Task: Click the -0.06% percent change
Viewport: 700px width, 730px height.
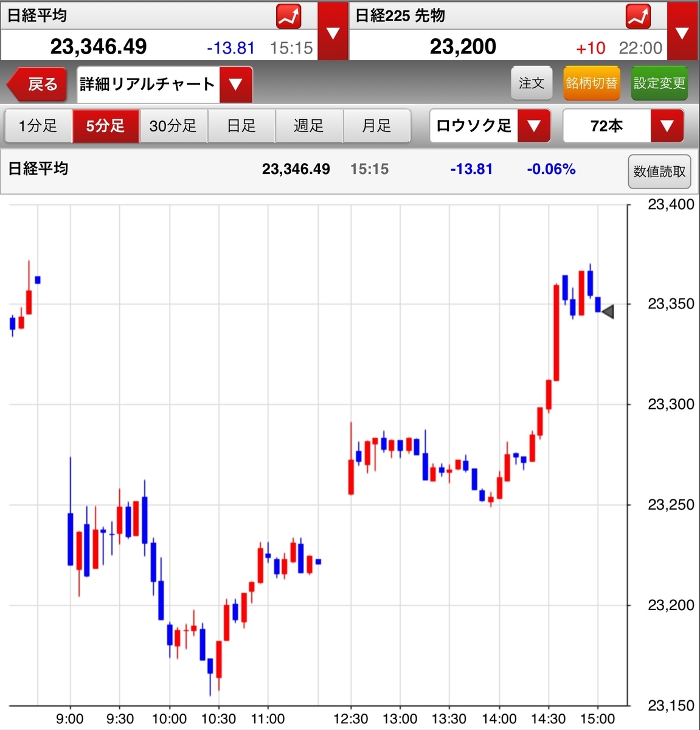Action: click(x=551, y=169)
